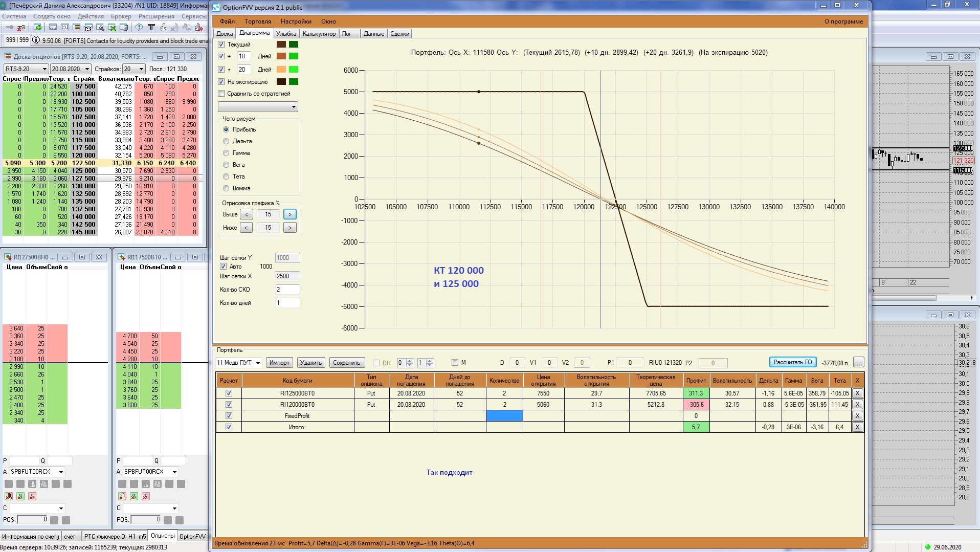The image size is (980, 552).
Task: Select the 'Дельта' radio button
Action: click(x=226, y=141)
